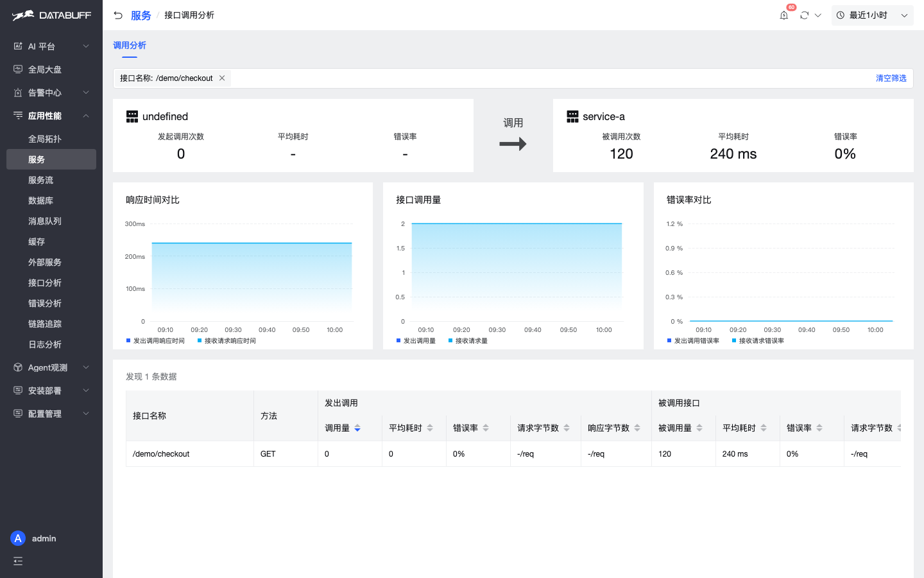924x578 pixels.
Task: Open 日志分析 menu item
Action: tap(51, 344)
